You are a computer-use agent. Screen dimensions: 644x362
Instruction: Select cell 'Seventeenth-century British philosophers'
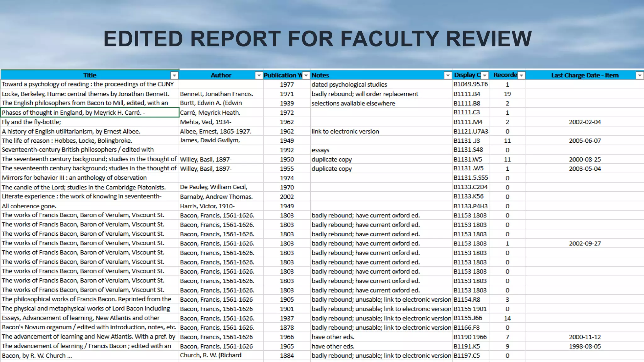[90, 150]
